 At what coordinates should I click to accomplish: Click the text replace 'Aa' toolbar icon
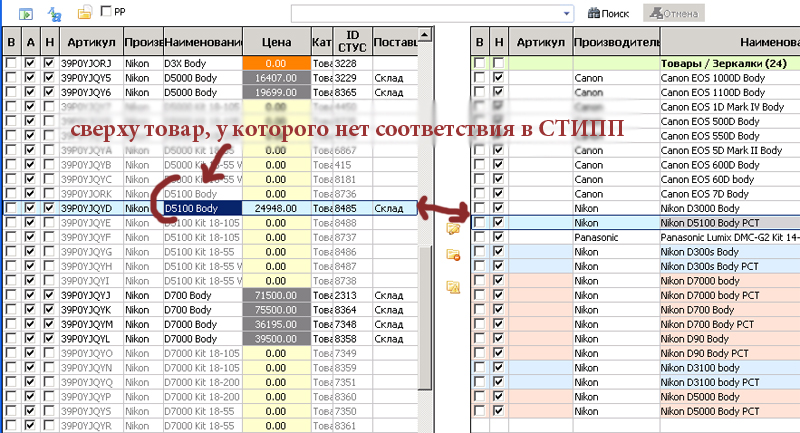point(54,14)
